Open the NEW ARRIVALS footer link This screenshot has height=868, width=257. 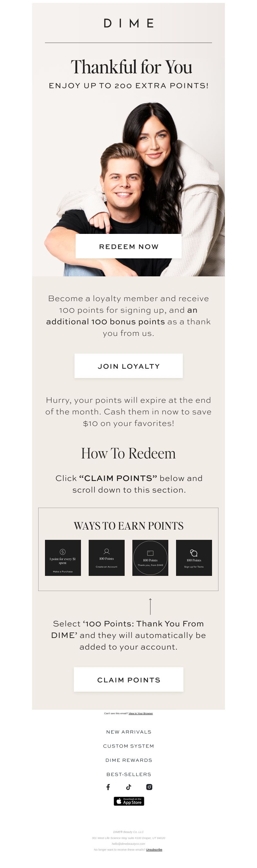tap(128, 732)
